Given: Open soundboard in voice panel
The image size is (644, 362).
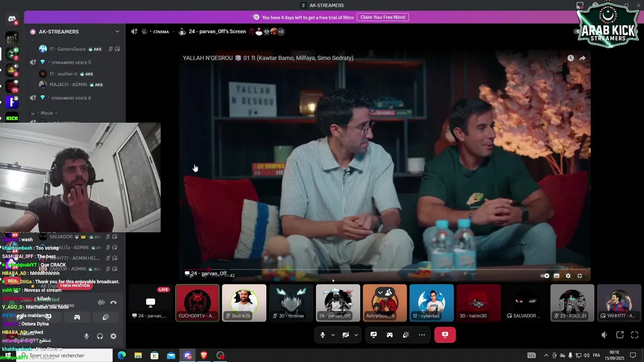Looking at the screenshot, I should (106, 317).
